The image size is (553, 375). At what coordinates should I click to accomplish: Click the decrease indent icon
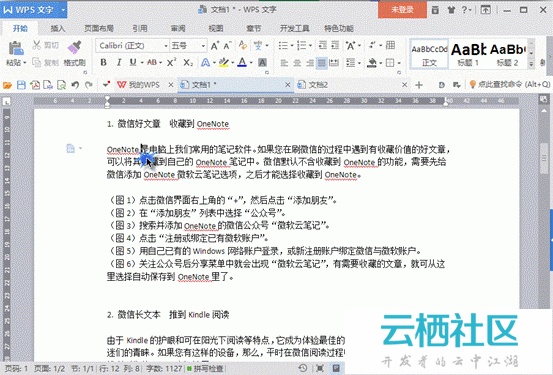pos(323,45)
